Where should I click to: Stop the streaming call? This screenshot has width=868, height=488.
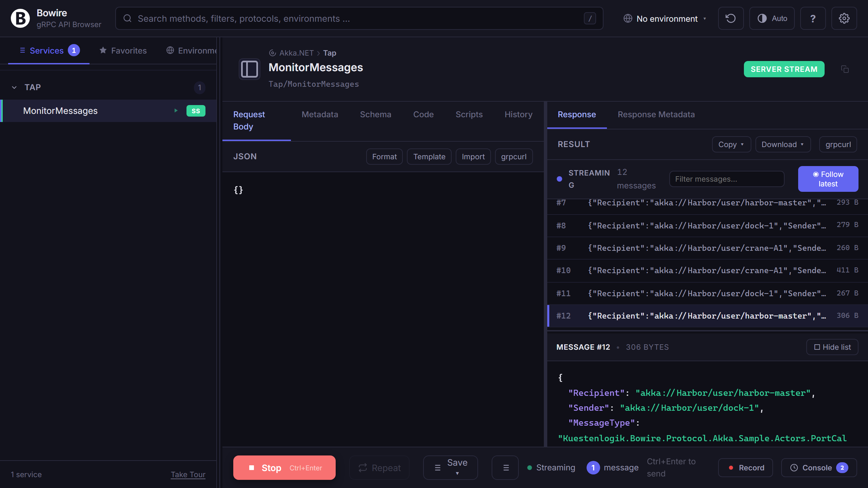284,468
